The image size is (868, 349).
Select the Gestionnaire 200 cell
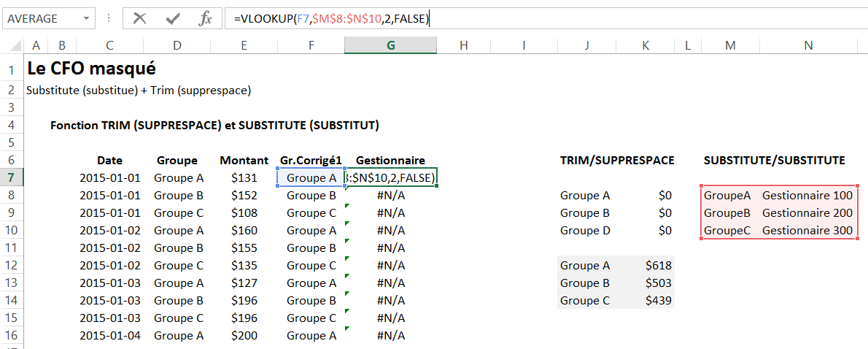807,213
